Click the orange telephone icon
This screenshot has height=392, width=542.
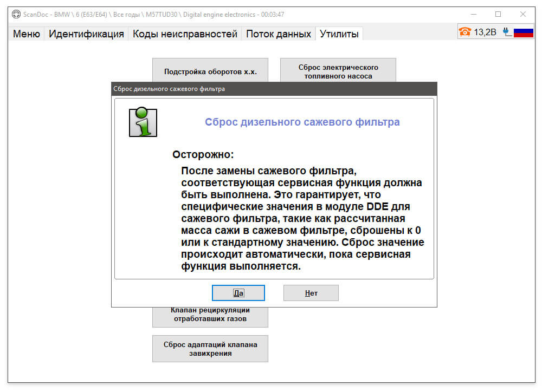[465, 32]
